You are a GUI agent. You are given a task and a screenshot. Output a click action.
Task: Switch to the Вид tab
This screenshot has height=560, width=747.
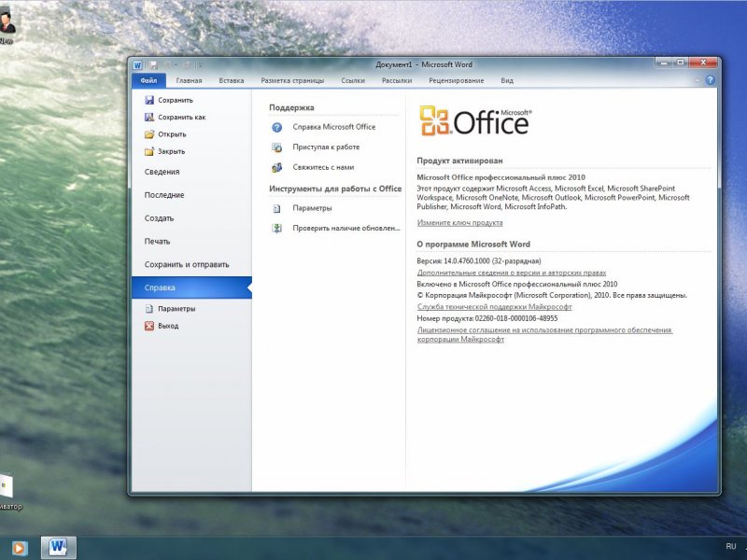point(507,80)
